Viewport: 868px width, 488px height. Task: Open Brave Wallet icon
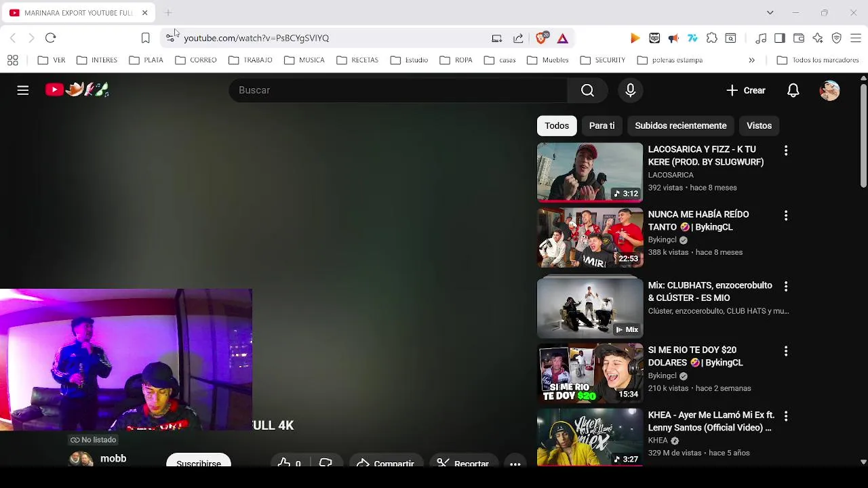pyautogui.click(x=799, y=38)
